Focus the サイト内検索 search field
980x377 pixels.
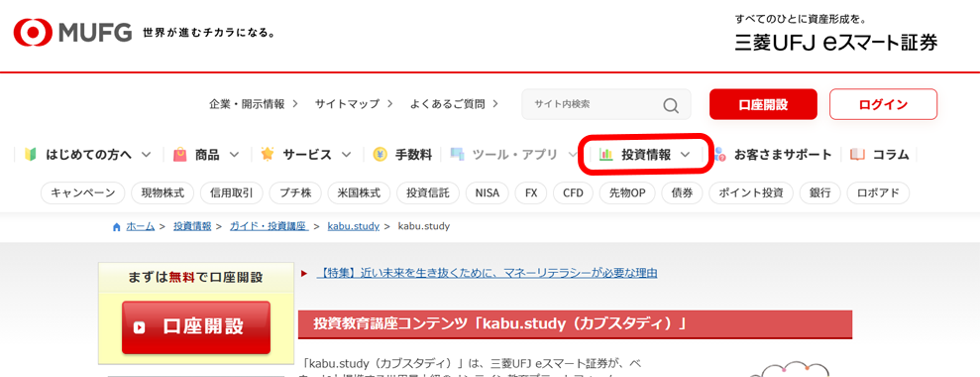pyautogui.click(x=606, y=104)
